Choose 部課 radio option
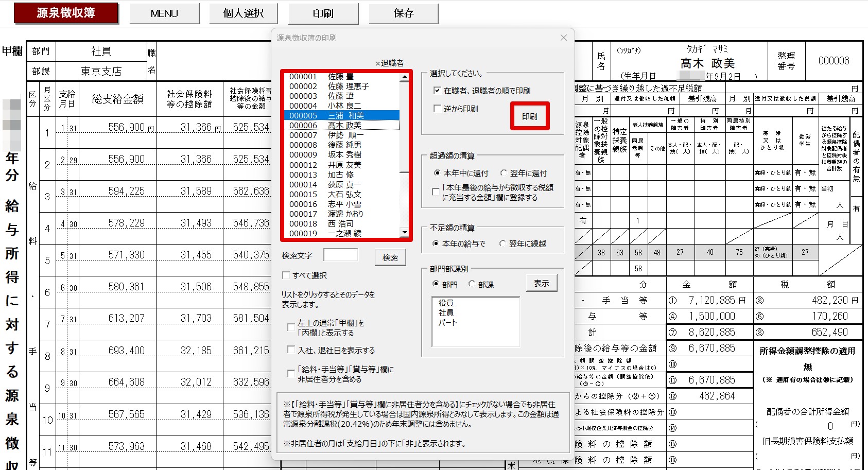The image size is (868, 470). [x=472, y=284]
